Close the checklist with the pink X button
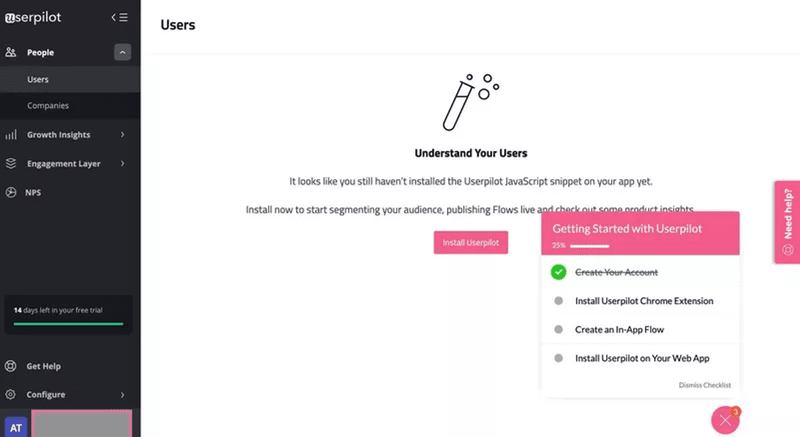This screenshot has width=800, height=437. pos(725,421)
